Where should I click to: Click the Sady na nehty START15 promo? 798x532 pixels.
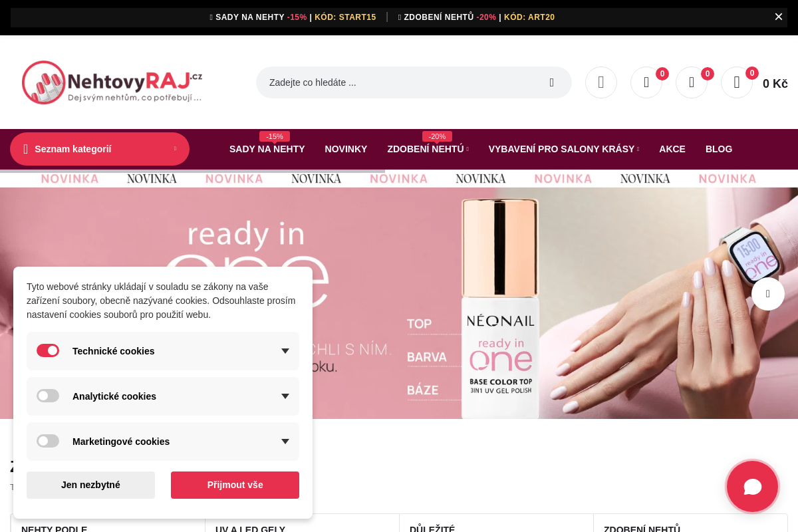tap(293, 17)
